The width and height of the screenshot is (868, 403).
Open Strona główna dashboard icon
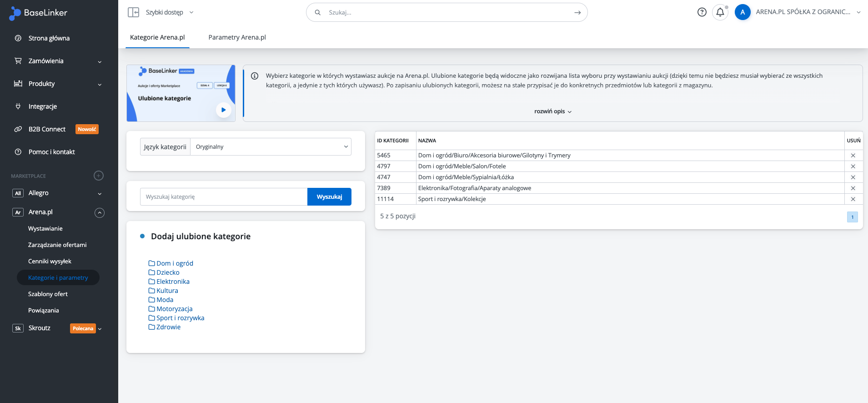pyautogui.click(x=18, y=38)
